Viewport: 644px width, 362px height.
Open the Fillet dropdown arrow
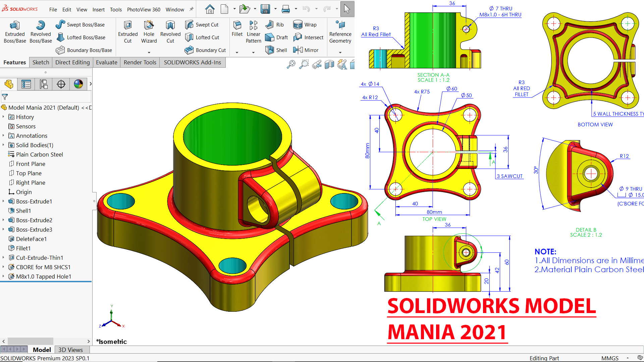(x=237, y=52)
